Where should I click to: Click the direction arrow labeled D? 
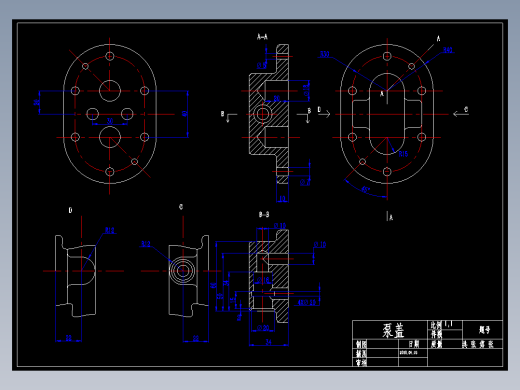point(324,114)
